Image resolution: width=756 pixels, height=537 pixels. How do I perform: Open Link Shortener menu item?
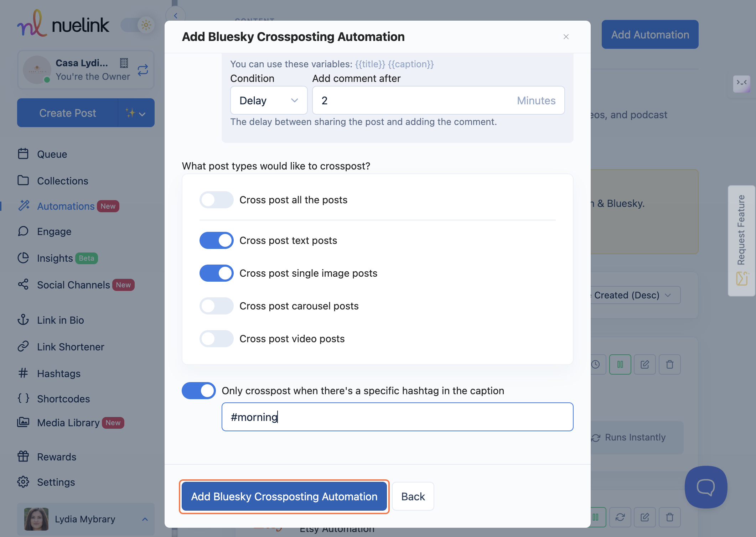(71, 347)
